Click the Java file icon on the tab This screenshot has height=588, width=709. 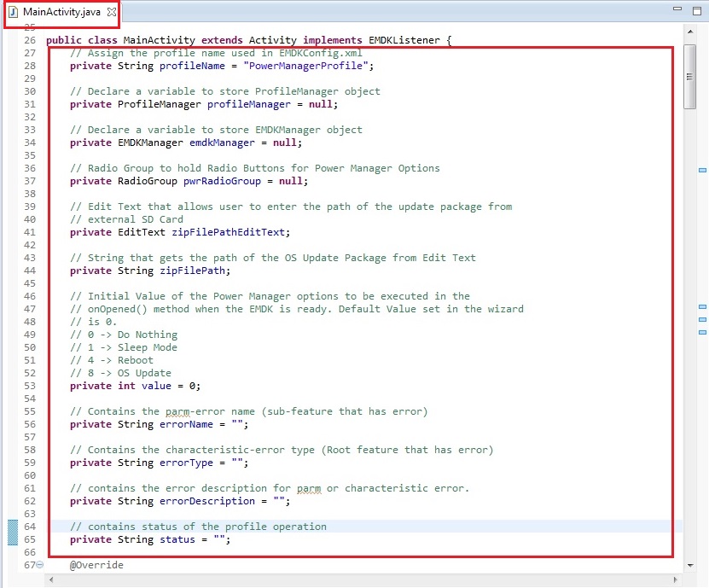tap(13, 13)
